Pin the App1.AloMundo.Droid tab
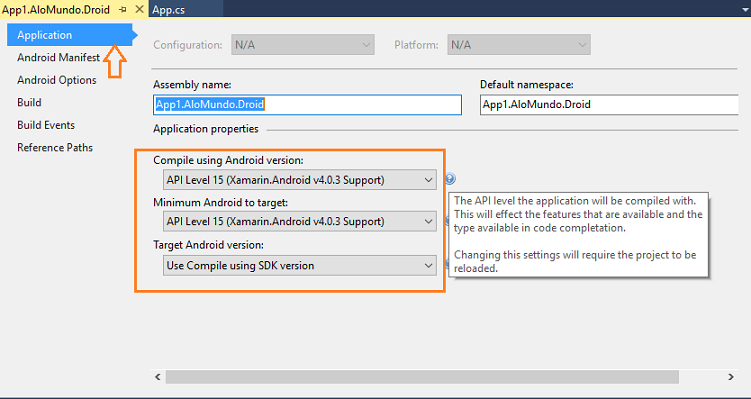The image size is (751, 399). (x=123, y=9)
